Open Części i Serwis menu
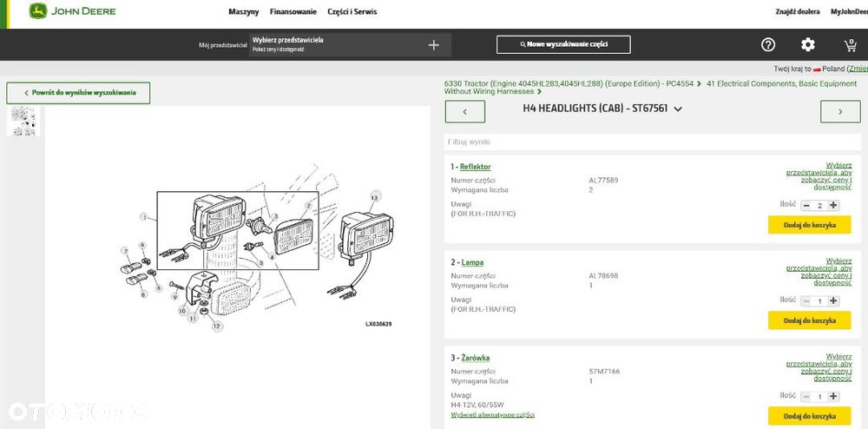 click(352, 11)
